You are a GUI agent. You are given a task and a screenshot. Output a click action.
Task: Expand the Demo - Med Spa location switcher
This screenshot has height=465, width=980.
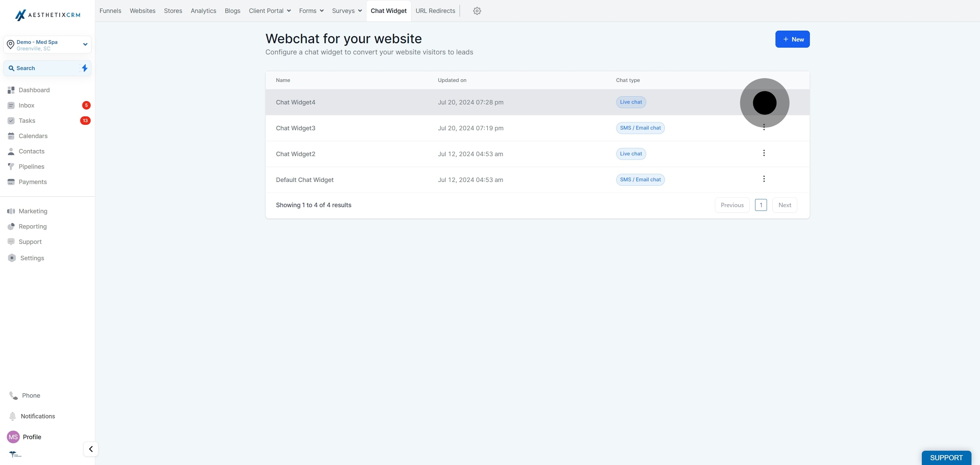pyautogui.click(x=48, y=45)
